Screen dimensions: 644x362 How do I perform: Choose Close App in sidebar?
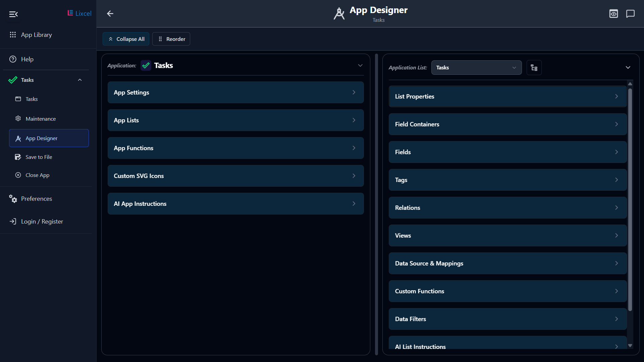(49, 175)
